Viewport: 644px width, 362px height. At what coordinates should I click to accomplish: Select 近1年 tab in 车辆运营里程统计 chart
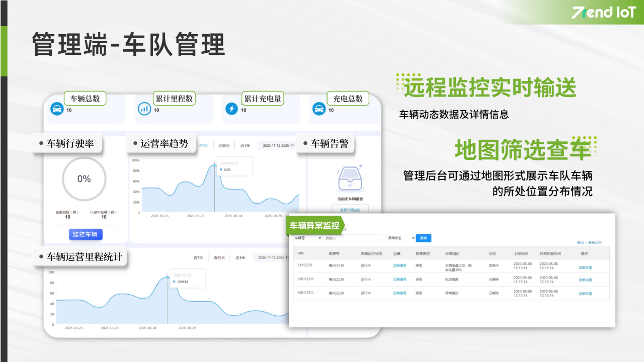[240, 258]
